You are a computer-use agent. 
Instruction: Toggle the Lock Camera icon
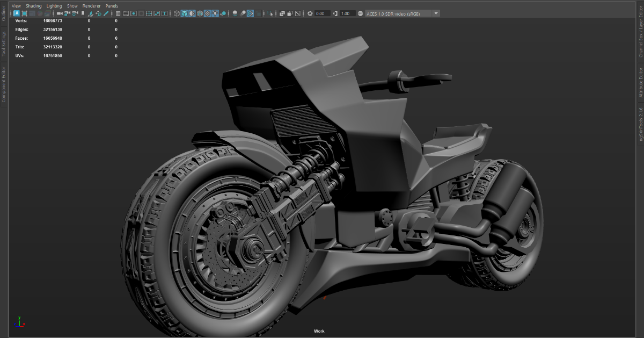[67, 13]
